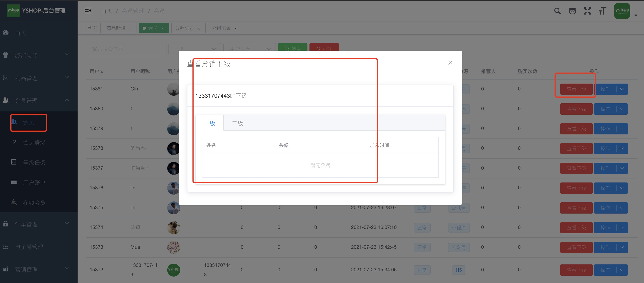The width and height of the screenshot is (644, 283).
Task: Click yshop avatar of user 15372
Action: (x=174, y=270)
